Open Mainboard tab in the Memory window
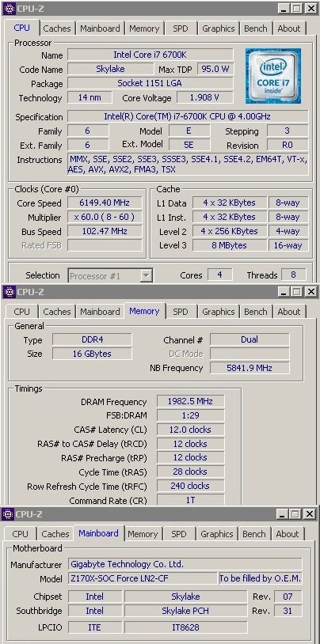Viewport: 320px width, 644px height. coord(100,312)
